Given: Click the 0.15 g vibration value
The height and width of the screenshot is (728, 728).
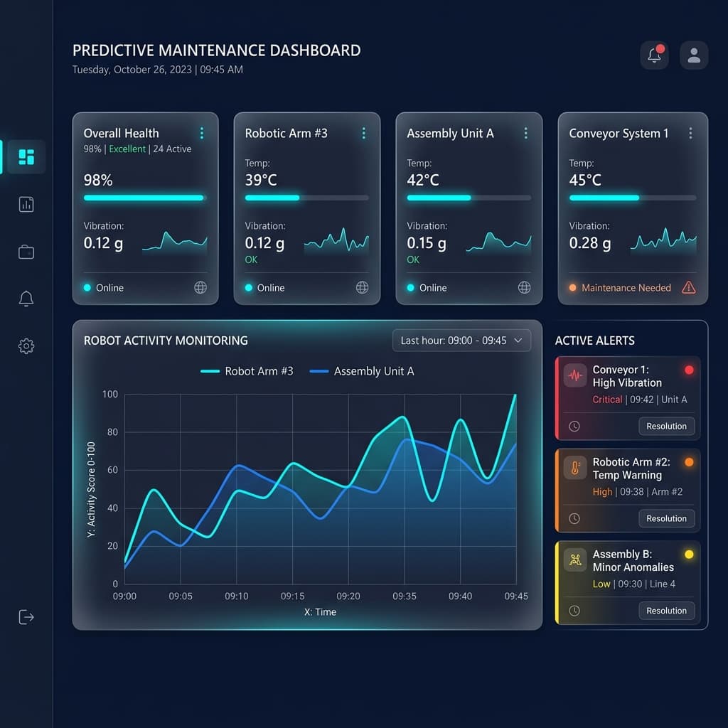Looking at the screenshot, I should pos(427,243).
